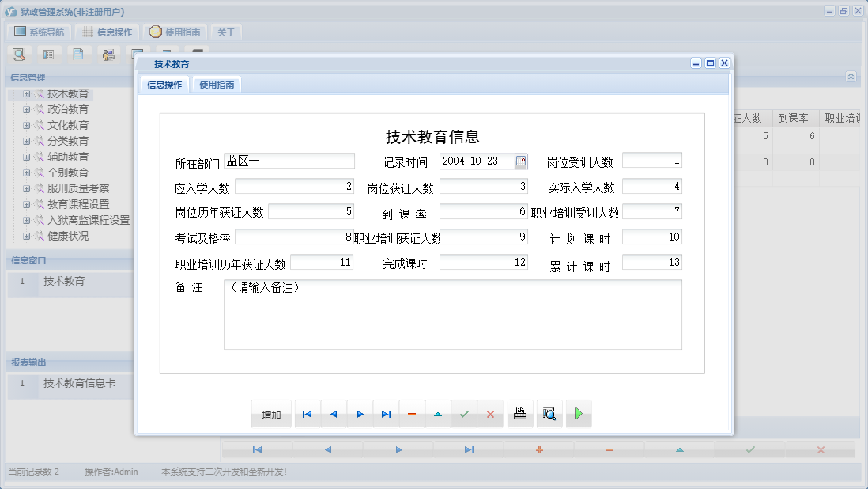Viewport: 868px width, 489px height.
Task: Delete the record using the red minus icon
Action: click(x=412, y=413)
